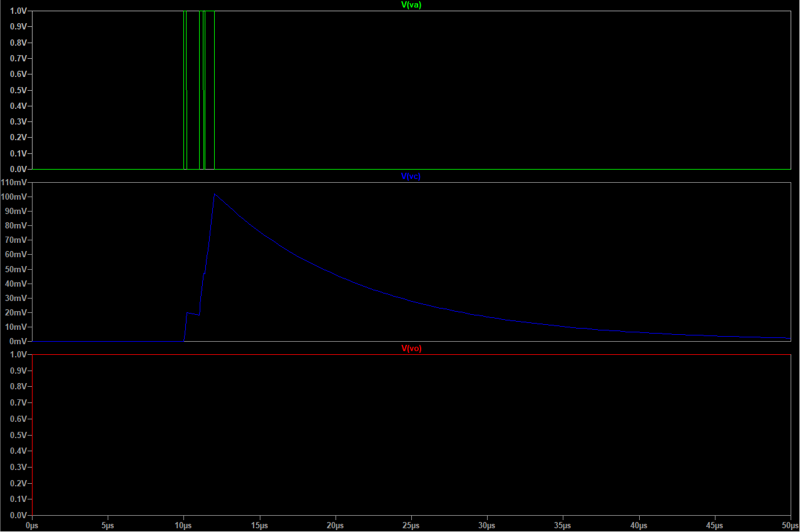Click the 110mV tick on V(vc) axis
The width and height of the screenshot is (800, 532).
click(16, 182)
